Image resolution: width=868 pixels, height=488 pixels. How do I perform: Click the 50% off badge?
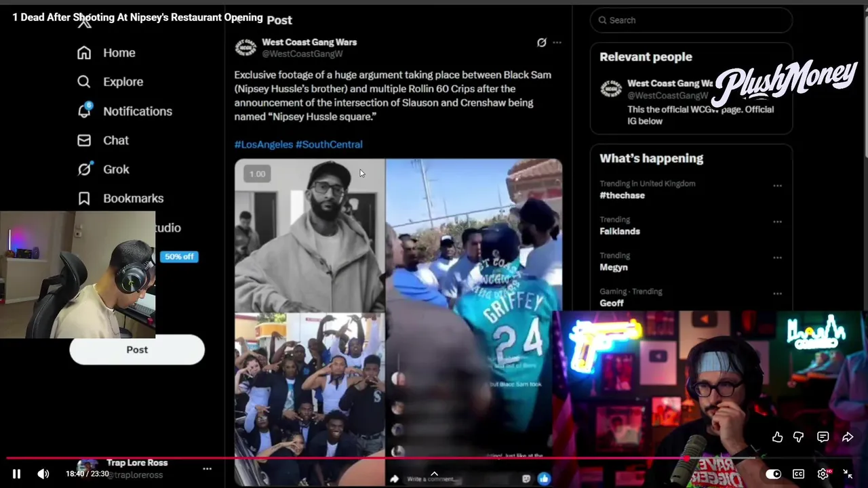pyautogui.click(x=179, y=257)
